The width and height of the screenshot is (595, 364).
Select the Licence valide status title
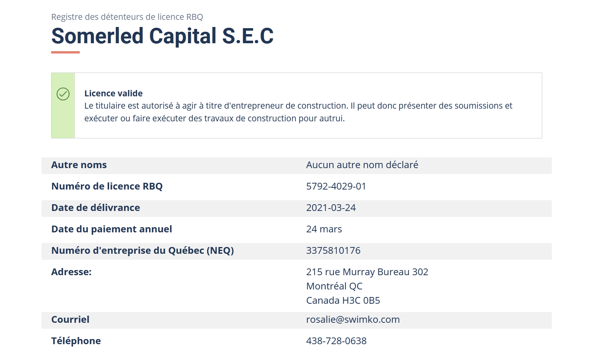coord(113,94)
